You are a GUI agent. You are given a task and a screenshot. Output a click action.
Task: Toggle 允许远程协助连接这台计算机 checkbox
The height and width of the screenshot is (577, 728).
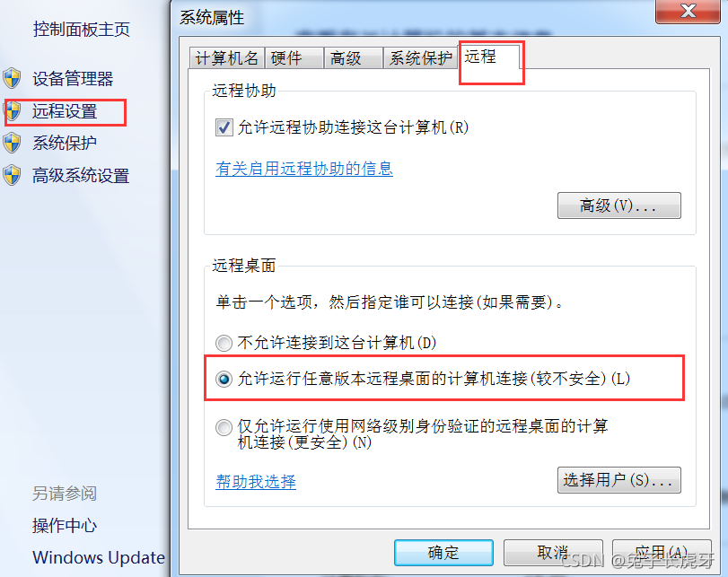click(x=224, y=127)
